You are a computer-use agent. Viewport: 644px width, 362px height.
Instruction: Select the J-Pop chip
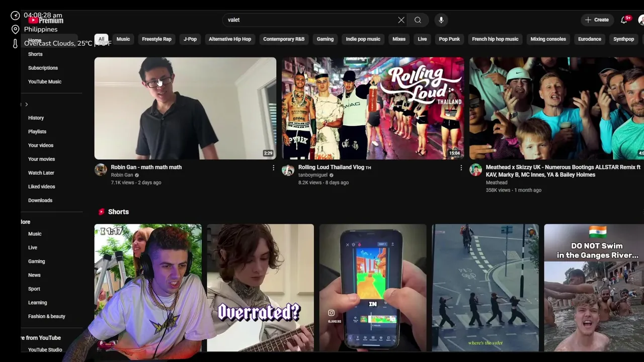click(x=190, y=39)
